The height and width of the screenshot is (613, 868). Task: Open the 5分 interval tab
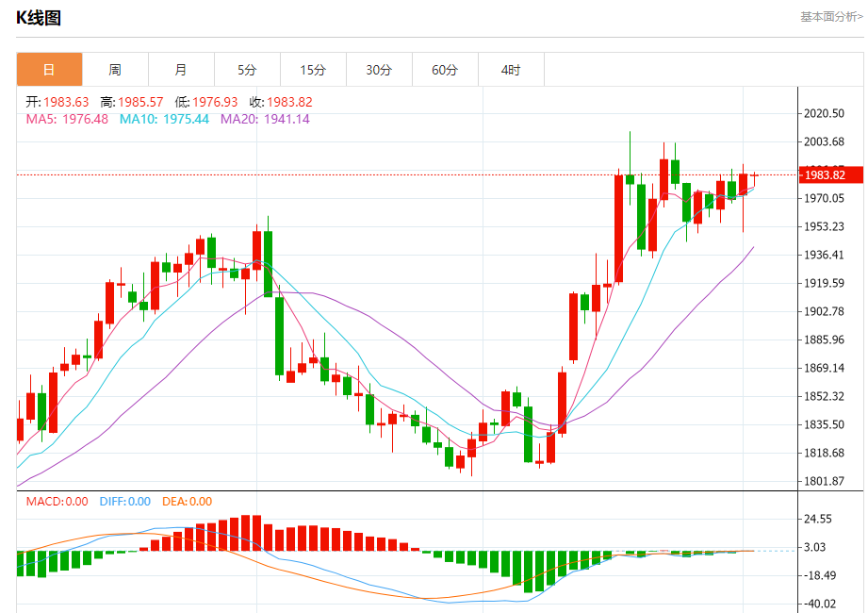point(247,70)
